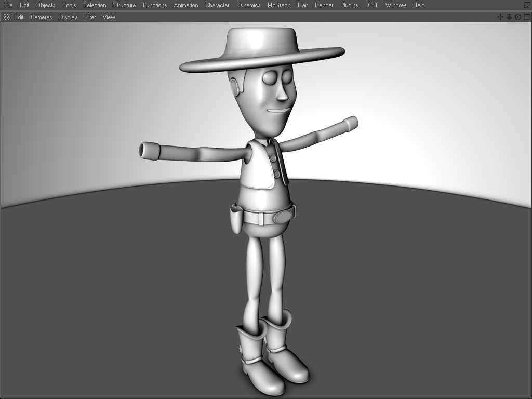Screen dimensions: 532x399
Task: Select the cowboy character's hat in the viewport
Action: pyautogui.click(x=262, y=51)
